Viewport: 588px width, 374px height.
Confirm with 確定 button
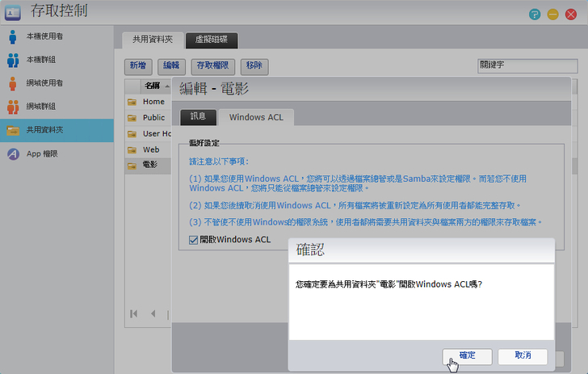pyautogui.click(x=467, y=356)
